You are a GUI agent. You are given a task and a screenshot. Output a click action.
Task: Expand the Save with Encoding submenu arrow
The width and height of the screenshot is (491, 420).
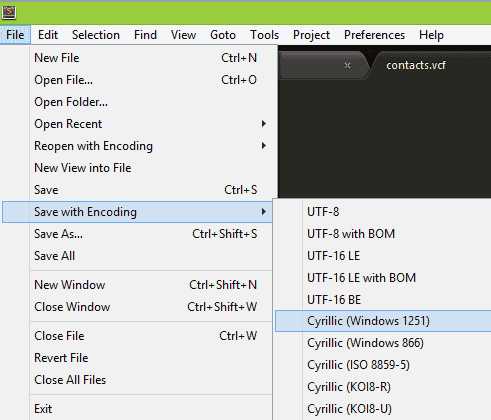(264, 212)
